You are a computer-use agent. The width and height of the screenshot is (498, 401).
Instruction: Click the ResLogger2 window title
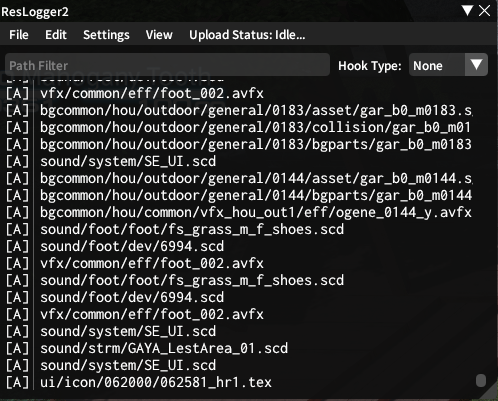(35, 12)
